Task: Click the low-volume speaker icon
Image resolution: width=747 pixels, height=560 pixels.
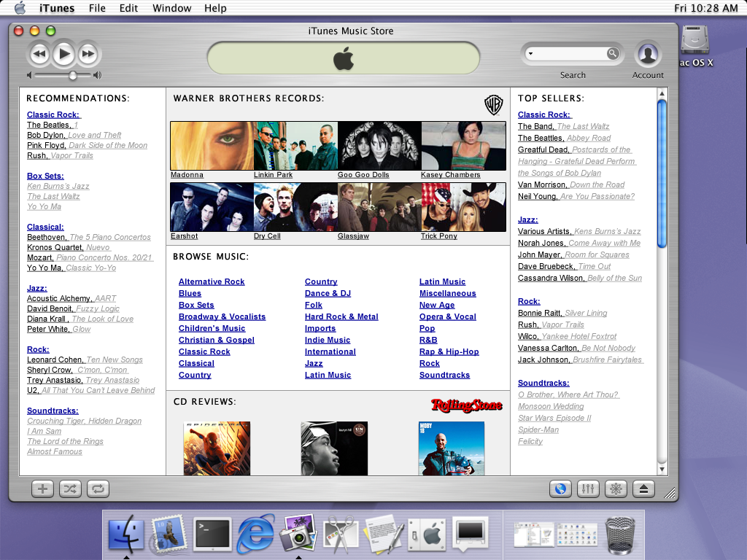Action: click(x=29, y=75)
